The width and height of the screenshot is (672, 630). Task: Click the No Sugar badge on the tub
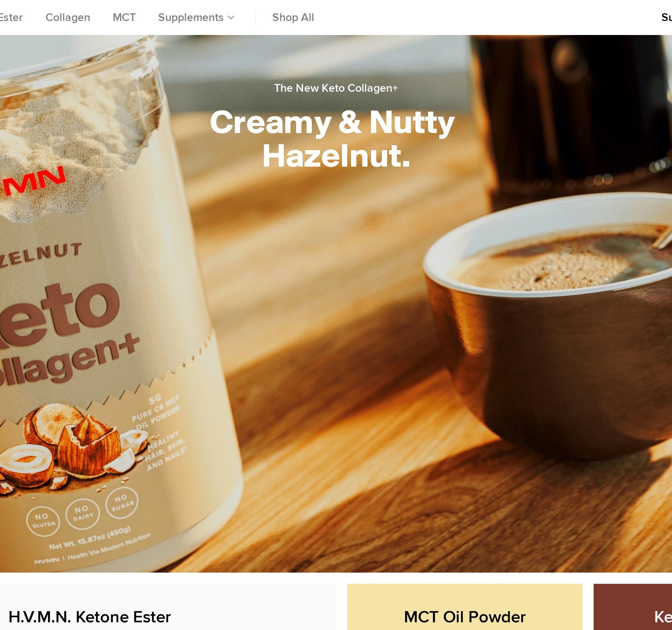click(122, 502)
